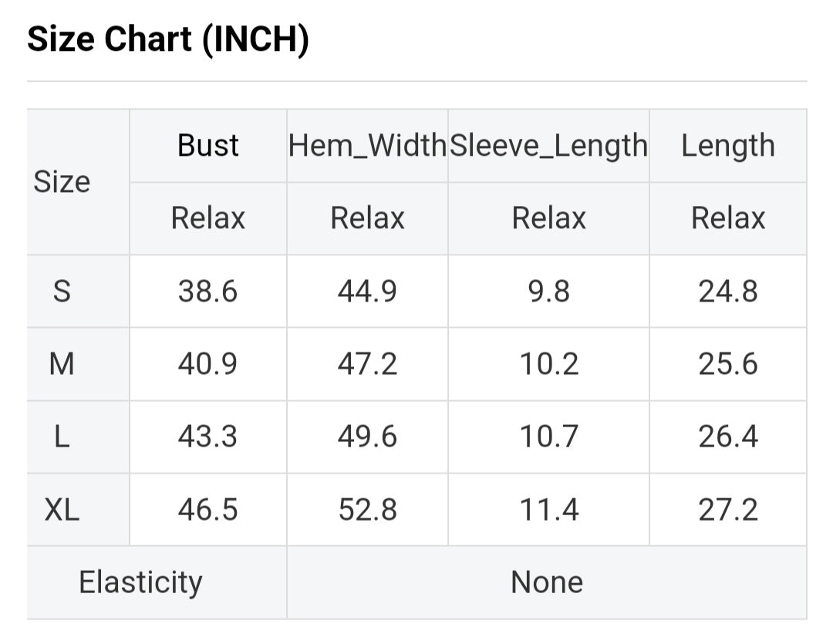The width and height of the screenshot is (833, 644).
Task: Click the 47.2 hem width value
Action: tap(367, 364)
